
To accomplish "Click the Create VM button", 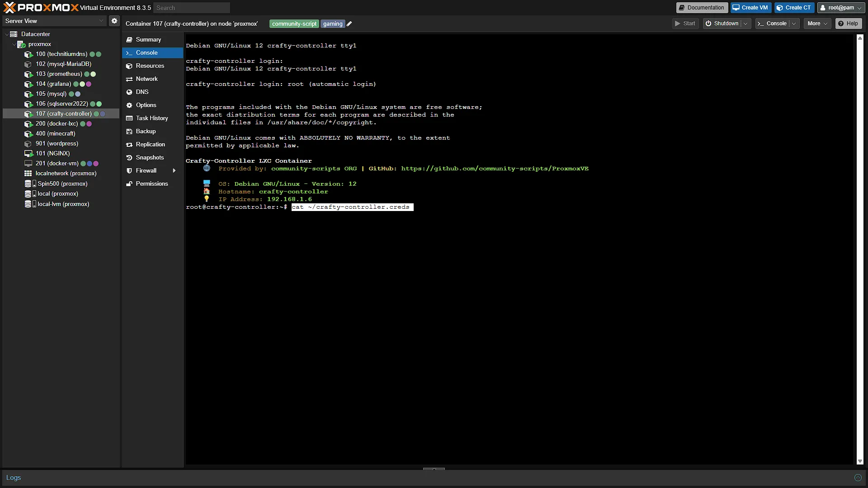I will point(750,8).
